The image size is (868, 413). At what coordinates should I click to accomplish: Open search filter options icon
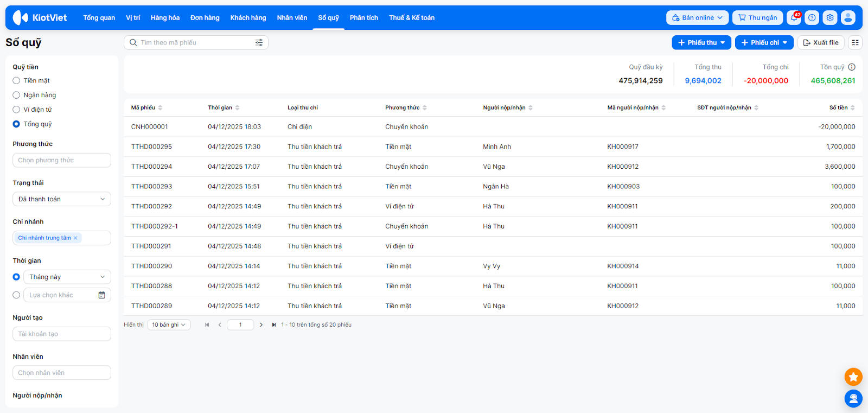pyautogui.click(x=259, y=42)
